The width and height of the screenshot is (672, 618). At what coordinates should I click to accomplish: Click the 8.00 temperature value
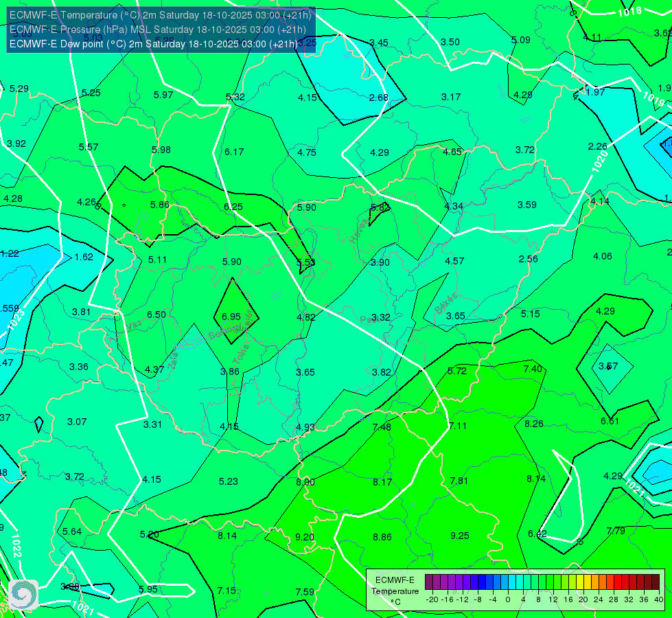click(x=305, y=482)
